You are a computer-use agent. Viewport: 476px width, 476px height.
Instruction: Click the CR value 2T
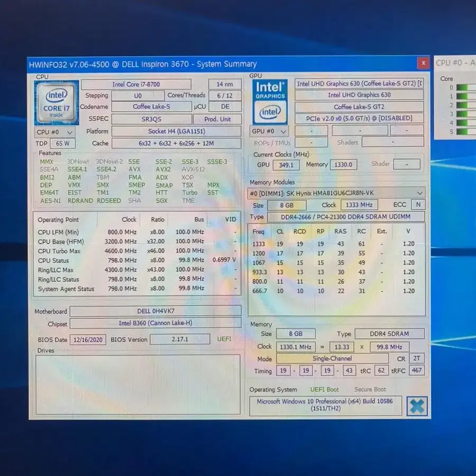coord(417,358)
